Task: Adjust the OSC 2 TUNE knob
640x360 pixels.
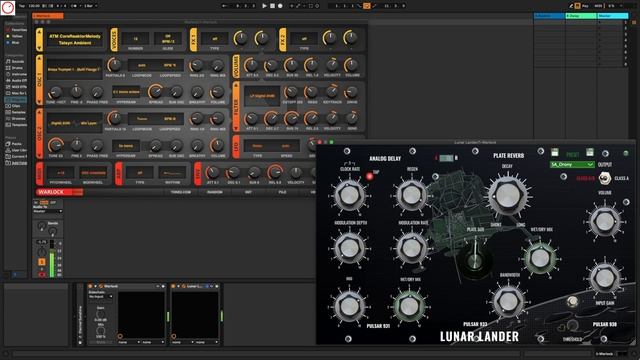Action: (56, 146)
